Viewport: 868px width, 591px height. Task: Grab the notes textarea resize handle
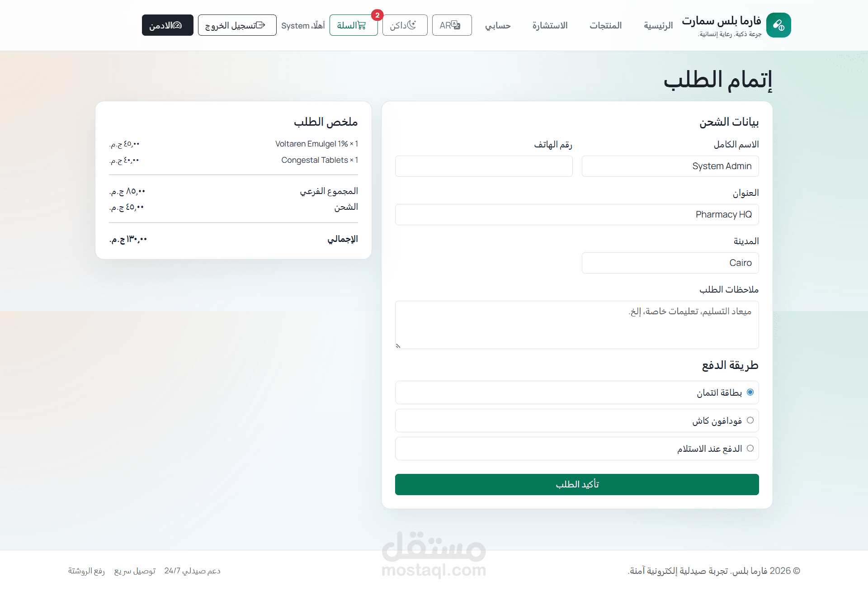click(398, 346)
